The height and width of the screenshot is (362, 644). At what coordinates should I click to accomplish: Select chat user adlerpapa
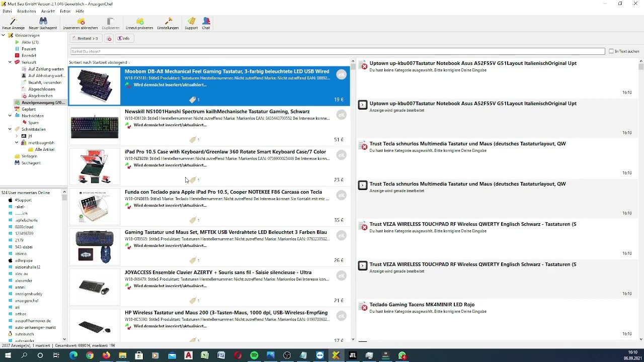point(25,260)
